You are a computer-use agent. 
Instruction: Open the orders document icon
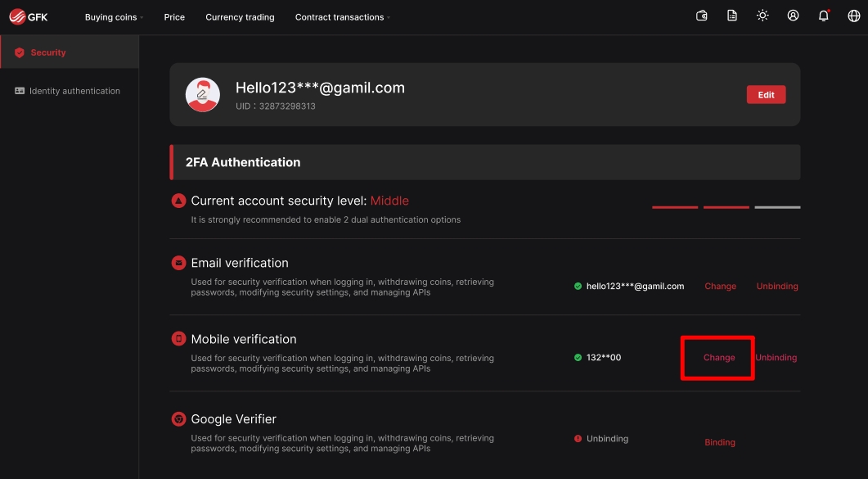point(732,16)
